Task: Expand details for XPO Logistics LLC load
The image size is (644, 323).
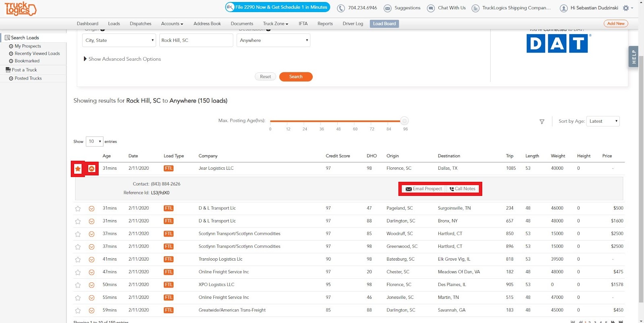Action: coord(92,285)
